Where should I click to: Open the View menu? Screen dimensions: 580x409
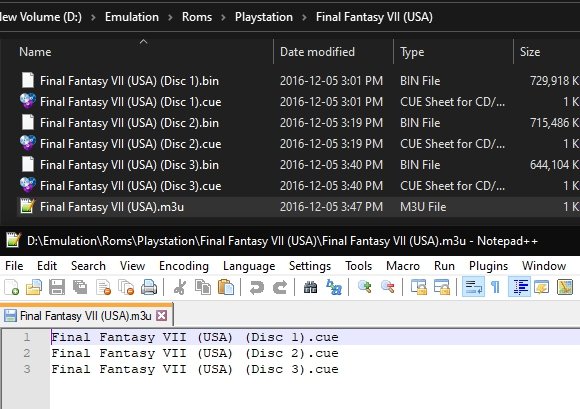point(132,266)
